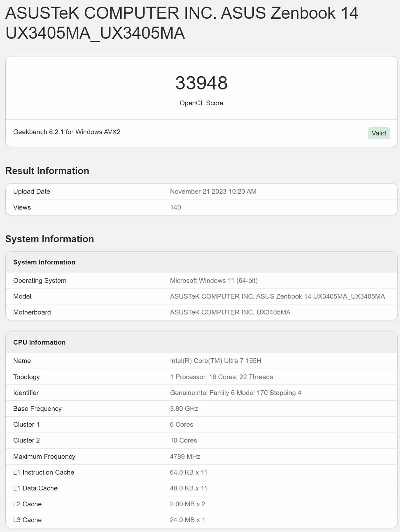400x532 pixels.
Task: Select 1 Processor, 16 Cores, 22 Threads
Action: pyautogui.click(x=221, y=377)
